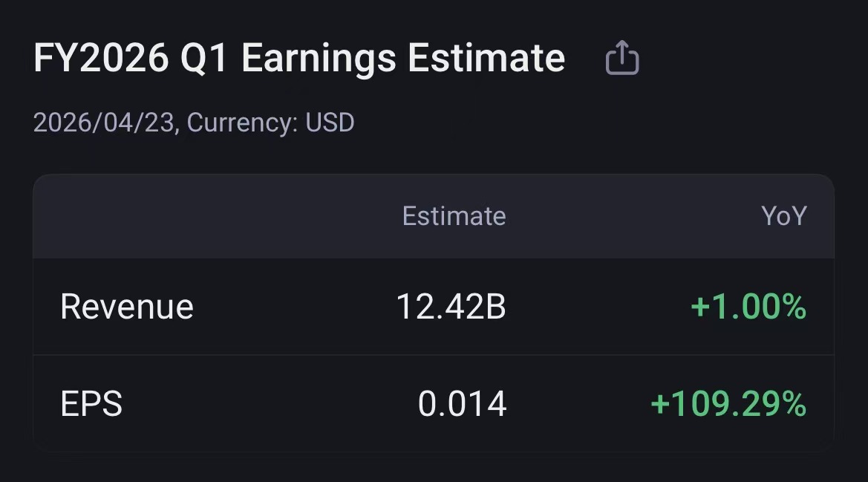Click the USD currency code
The width and height of the screenshot is (868, 482).
pyautogui.click(x=330, y=123)
